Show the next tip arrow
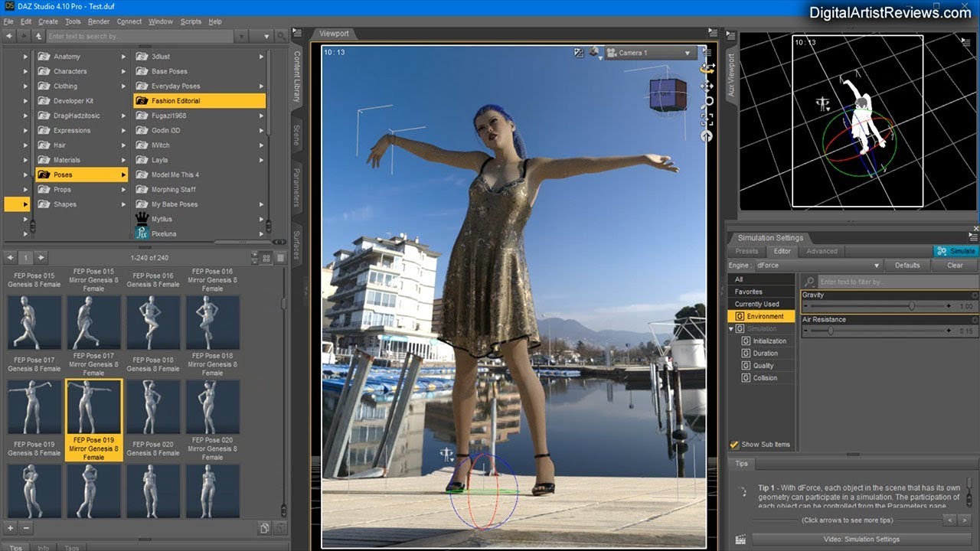Screen dimensions: 980x551 (966, 520)
